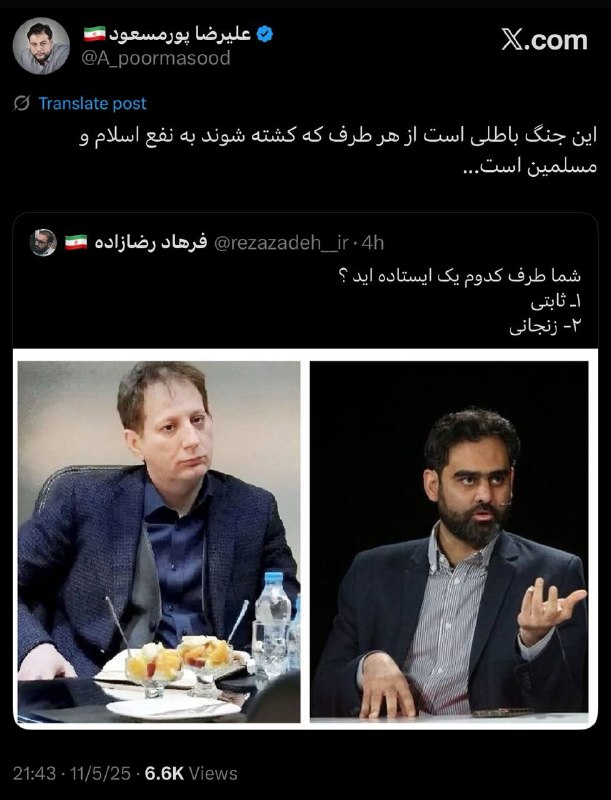Image resolution: width=611 pixels, height=800 pixels.
Task: Click the X.com logo
Action: [x=544, y=40]
